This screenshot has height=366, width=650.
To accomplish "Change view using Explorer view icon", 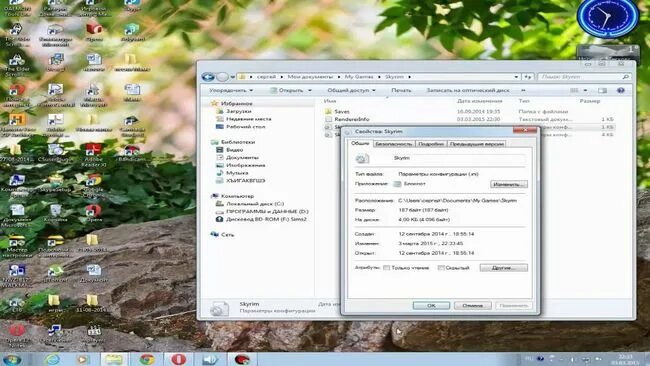I will (574, 90).
